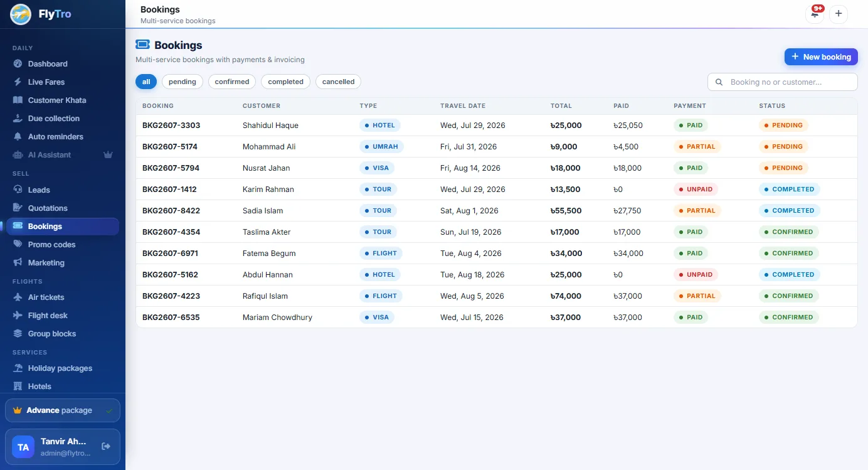
Task: Click the crown icon beside AI Assistant
Action: coord(108,154)
